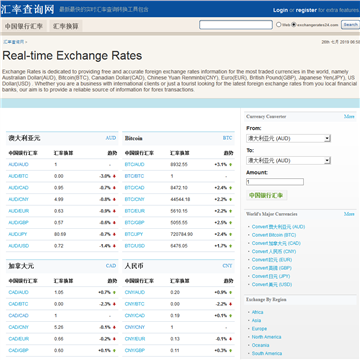Select the Web search radio button
Screen dimensions: 360x360
coord(279,25)
